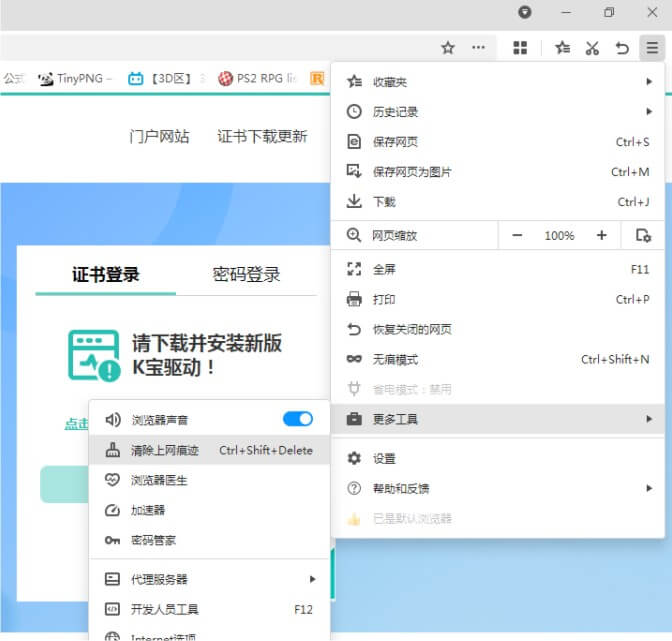This screenshot has width=672, height=641.
Task: Click the 点击 green underlined link
Action: 77,423
